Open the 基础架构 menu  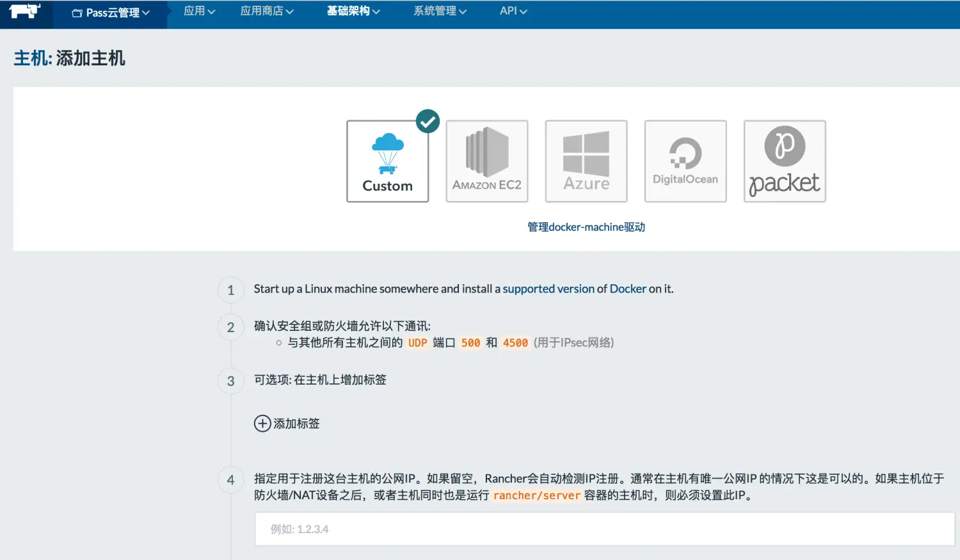pyautogui.click(x=353, y=11)
